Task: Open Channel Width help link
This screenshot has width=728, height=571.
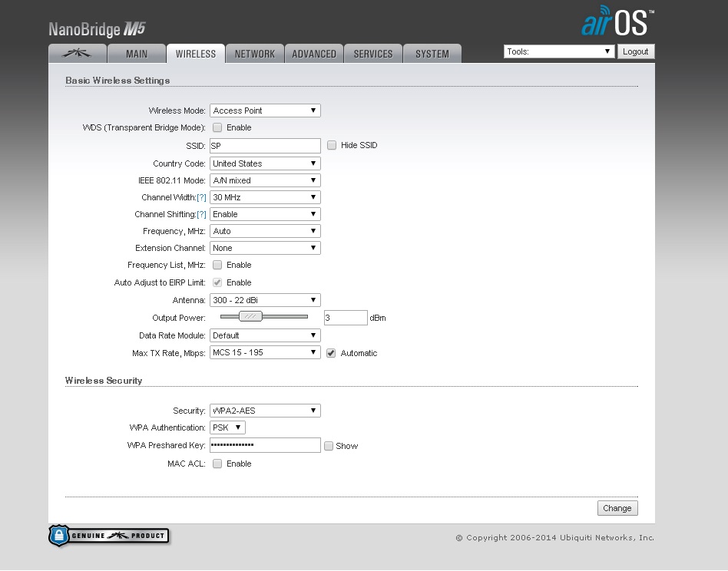Action: (201, 197)
